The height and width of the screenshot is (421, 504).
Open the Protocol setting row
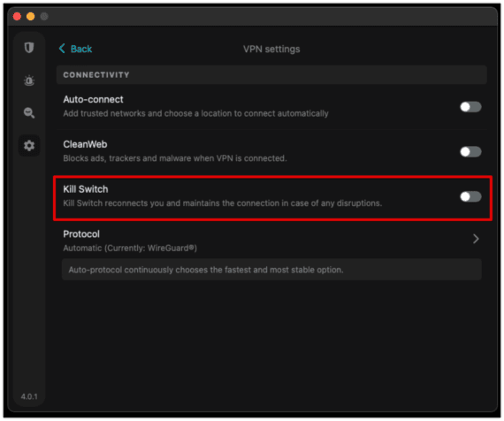coord(271,241)
